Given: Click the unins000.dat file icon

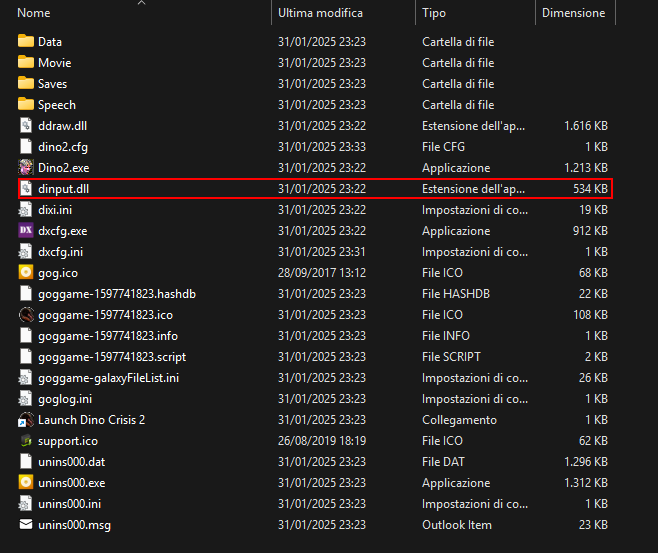Looking at the screenshot, I should click(x=26, y=462).
